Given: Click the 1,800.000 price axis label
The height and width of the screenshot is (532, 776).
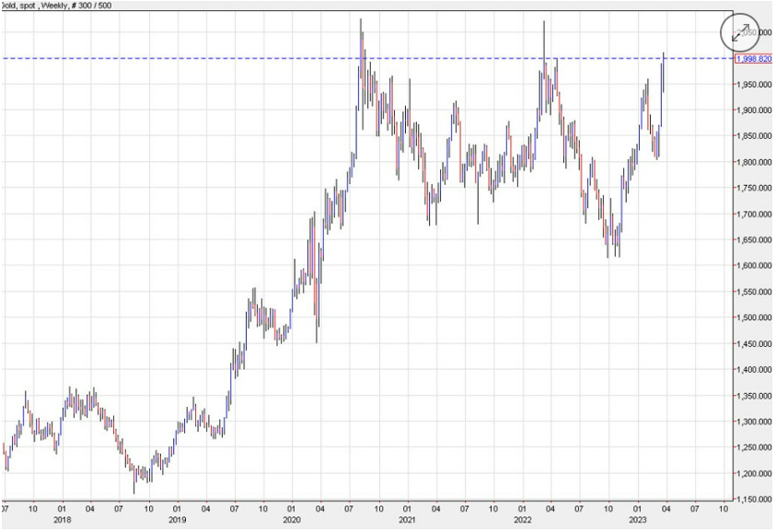Looking at the screenshot, I should click(754, 163).
